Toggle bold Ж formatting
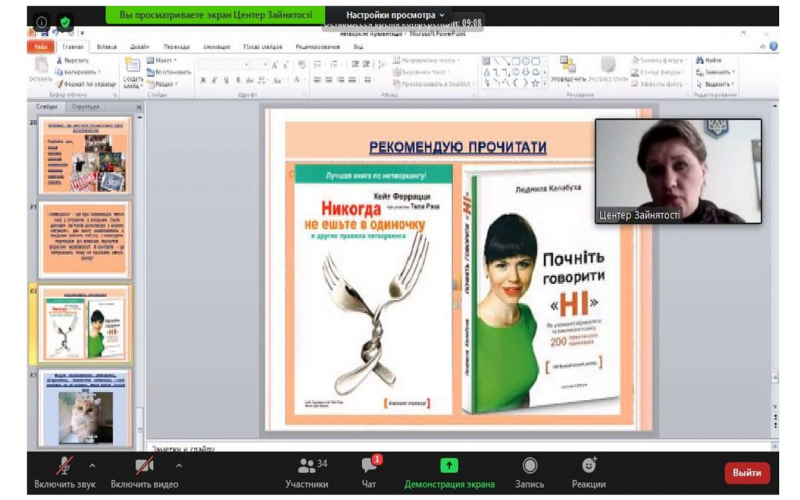 (x=203, y=80)
